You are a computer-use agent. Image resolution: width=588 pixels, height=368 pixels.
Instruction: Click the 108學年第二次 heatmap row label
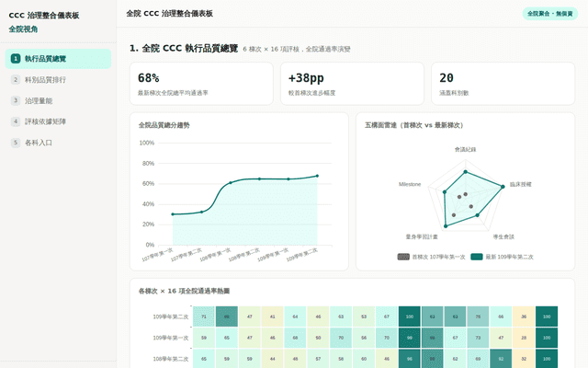(x=171, y=359)
